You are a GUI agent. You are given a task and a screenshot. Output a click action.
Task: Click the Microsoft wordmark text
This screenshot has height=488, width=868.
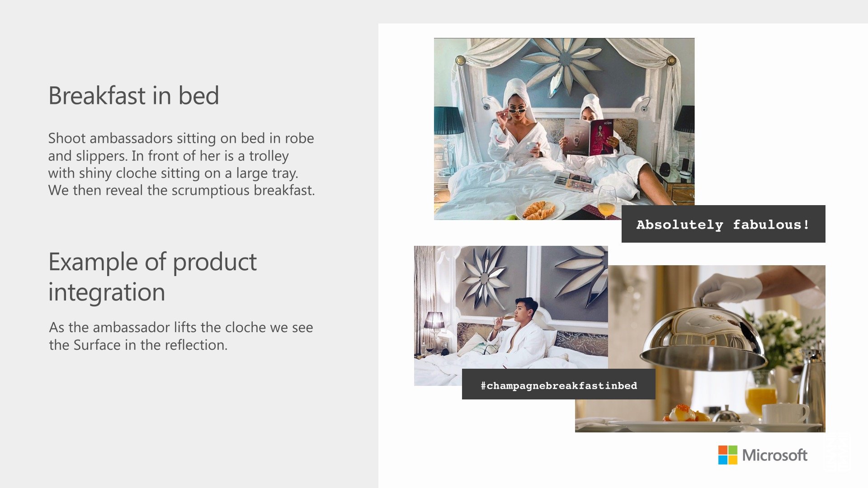coord(775,455)
